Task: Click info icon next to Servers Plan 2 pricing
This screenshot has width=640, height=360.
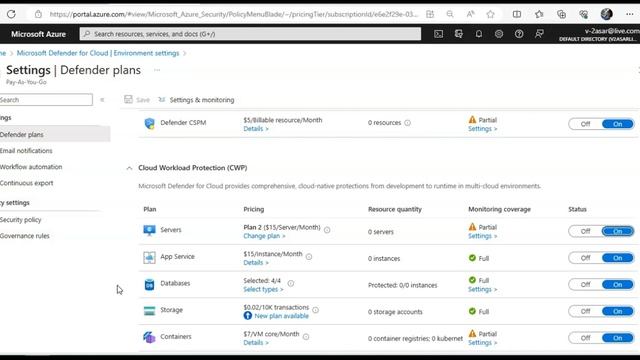Action: (x=327, y=230)
